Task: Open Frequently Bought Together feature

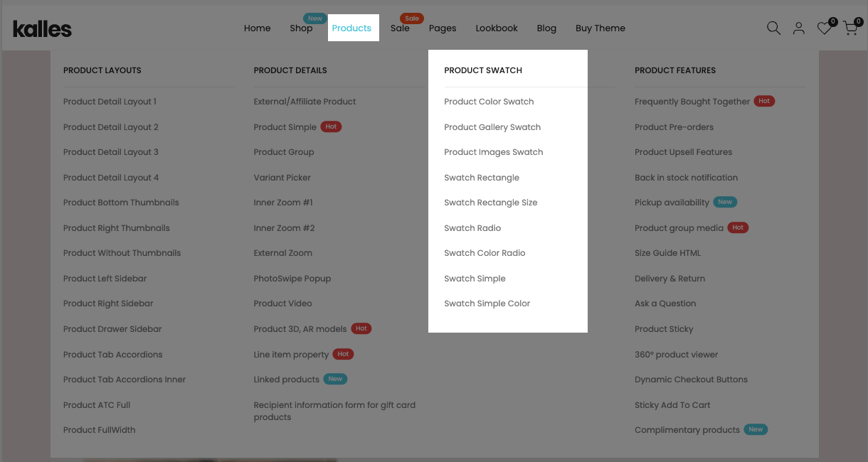Action: [x=692, y=102]
